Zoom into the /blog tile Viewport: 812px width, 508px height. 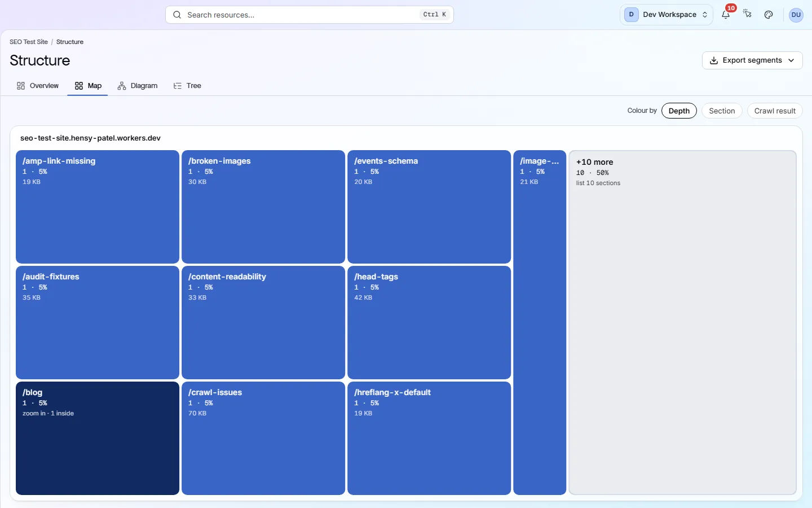[x=98, y=438]
